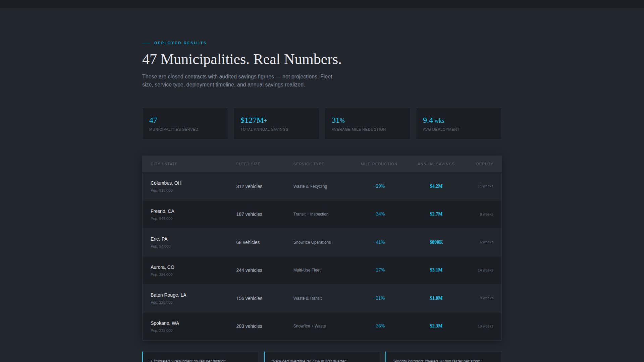Click '187 vehicles' fleet size cell
The image size is (644, 362).
click(x=249, y=214)
